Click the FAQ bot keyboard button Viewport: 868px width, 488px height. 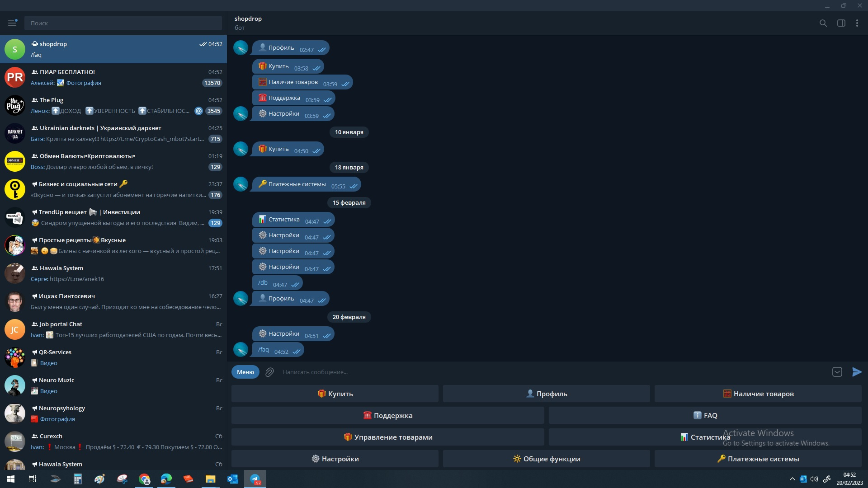705,415
